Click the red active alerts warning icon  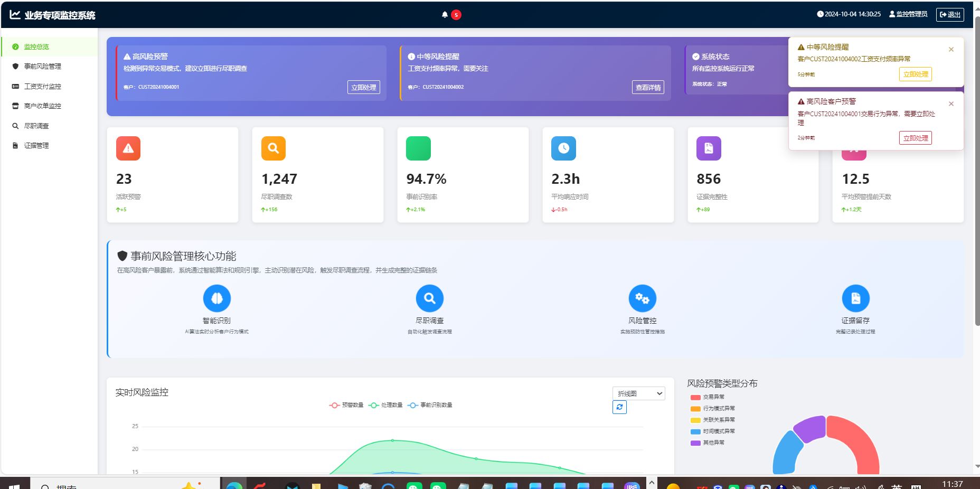click(x=128, y=148)
